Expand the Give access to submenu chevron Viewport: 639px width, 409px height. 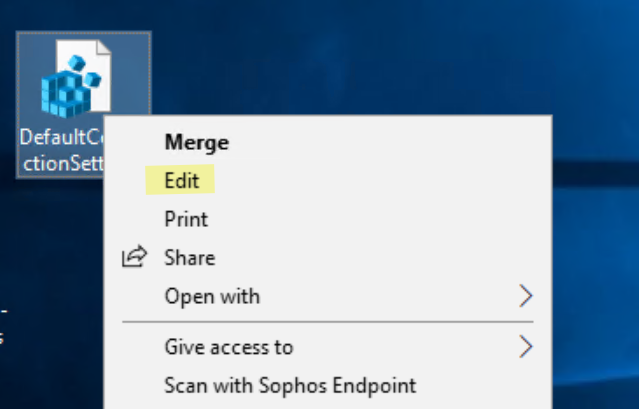[x=526, y=347]
